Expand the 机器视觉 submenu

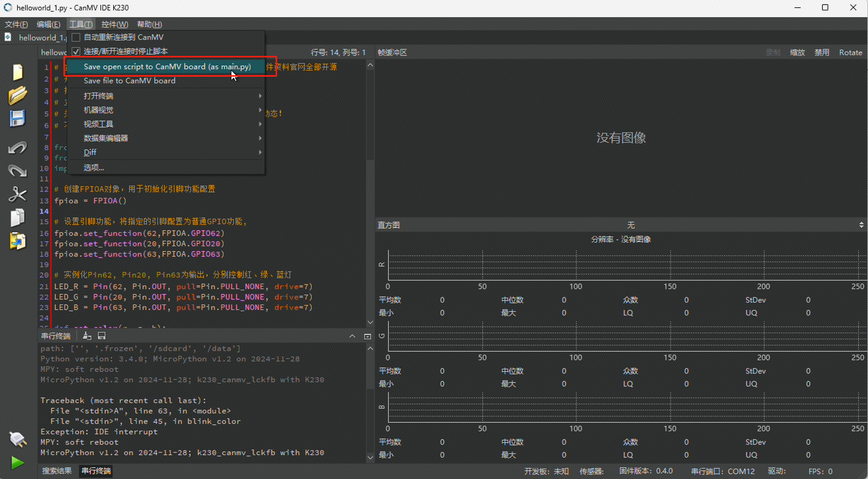pyautogui.click(x=166, y=110)
